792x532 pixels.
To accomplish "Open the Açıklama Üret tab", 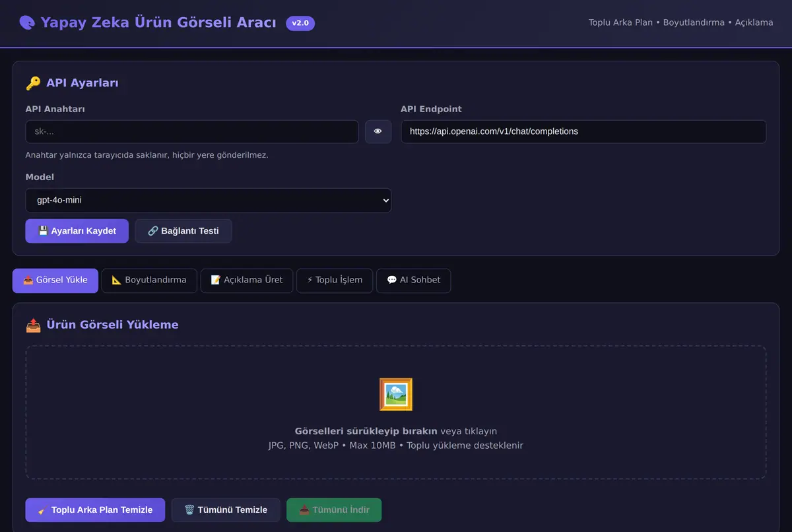I will point(247,281).
